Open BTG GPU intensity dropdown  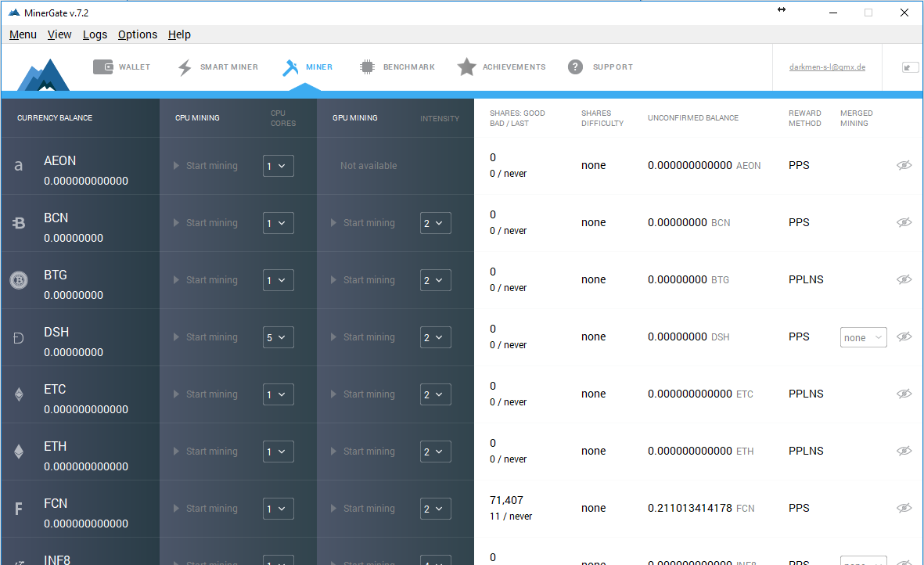(436, 280)
